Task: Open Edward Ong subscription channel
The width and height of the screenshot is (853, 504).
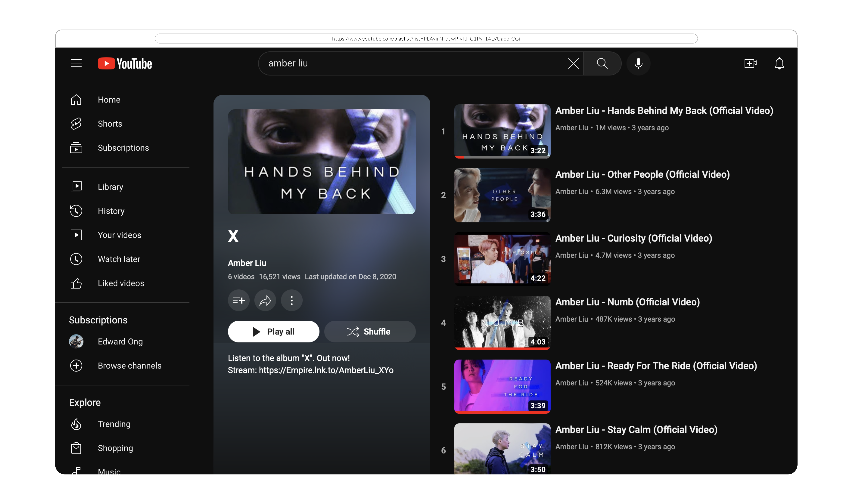Action: (x=120, y=342)
